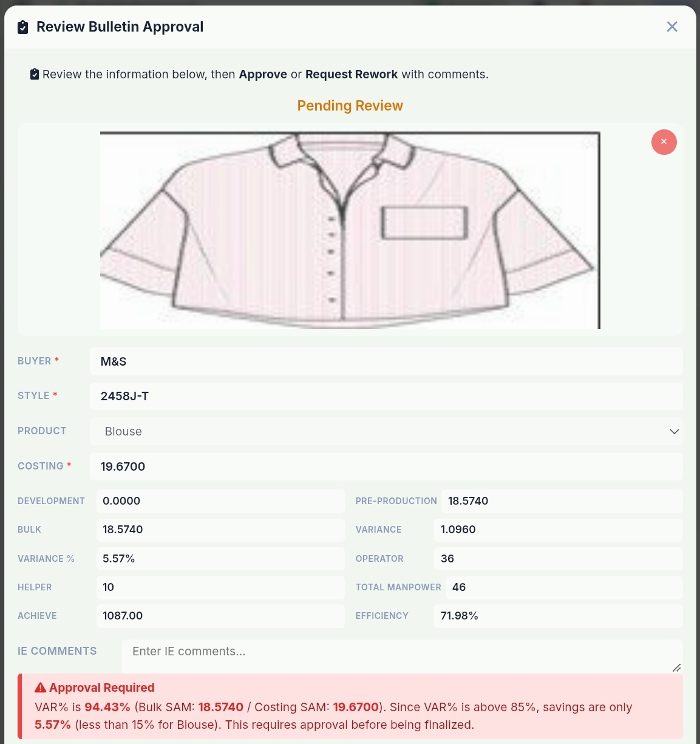This screenshot has width=700, height=744.
Task: Click the Style field with 2458J-T
Action: (x=386, y=396)
